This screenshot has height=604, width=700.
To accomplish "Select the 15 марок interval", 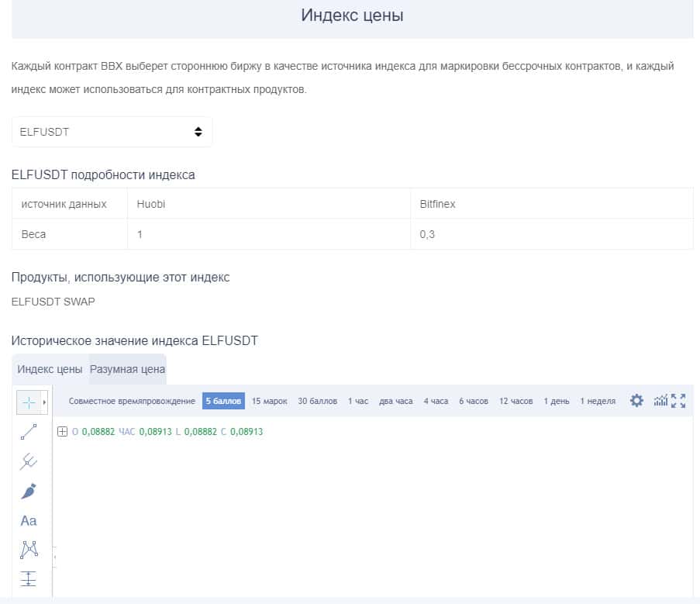I will [x=270, y=401].
